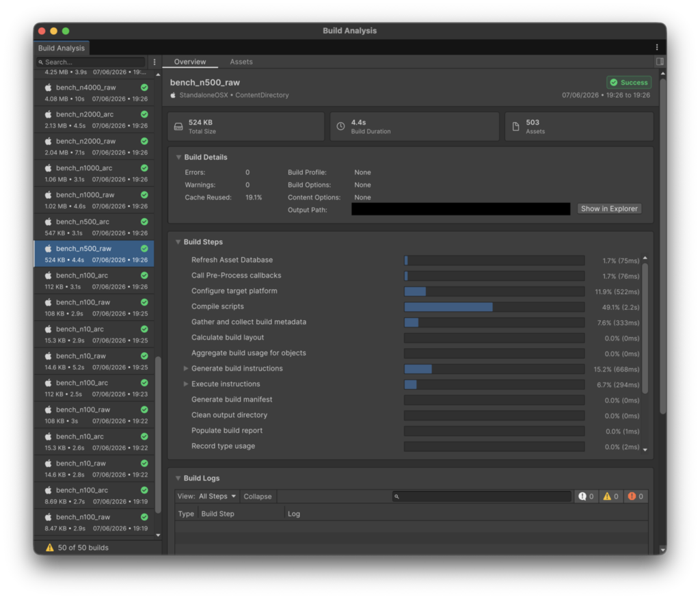The height and width of the screenshot is (599, 700).
Task: Click the warning icon beside 50 of 50 builds
Action: pos(49,547)
